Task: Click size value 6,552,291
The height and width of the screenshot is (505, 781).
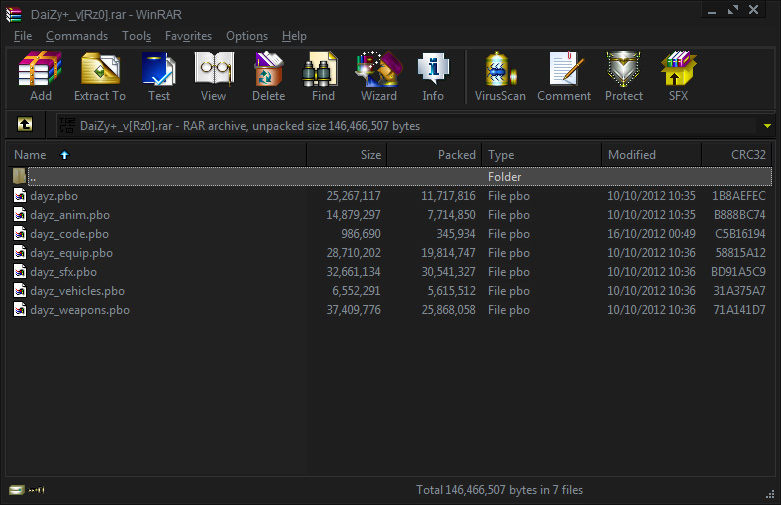Action: [x=356, y=291]
